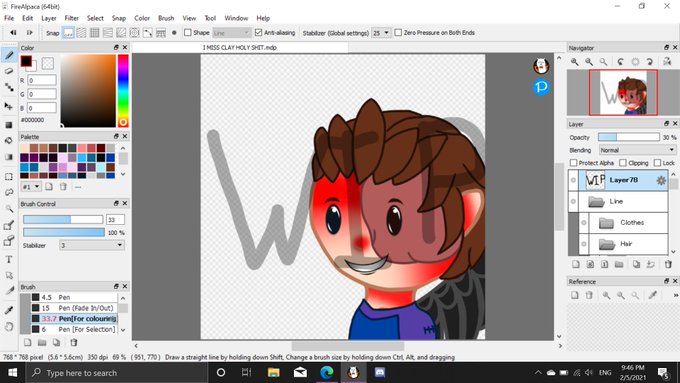Select the Lasso tool
This screenshot has height=383, width=680.
[9, 192]
